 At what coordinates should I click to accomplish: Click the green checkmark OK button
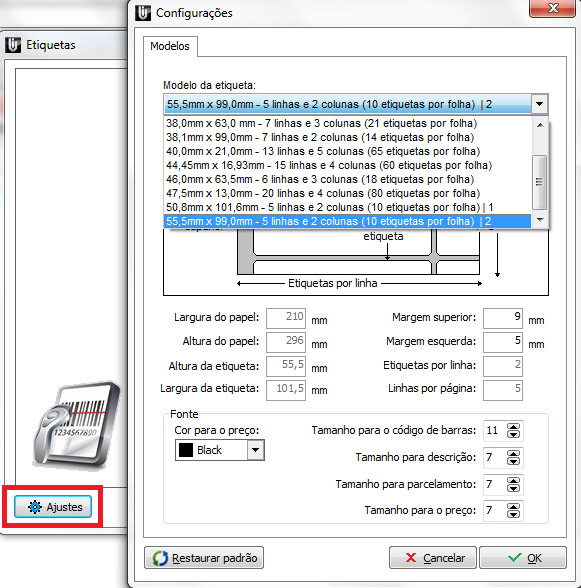click(523, 558)
